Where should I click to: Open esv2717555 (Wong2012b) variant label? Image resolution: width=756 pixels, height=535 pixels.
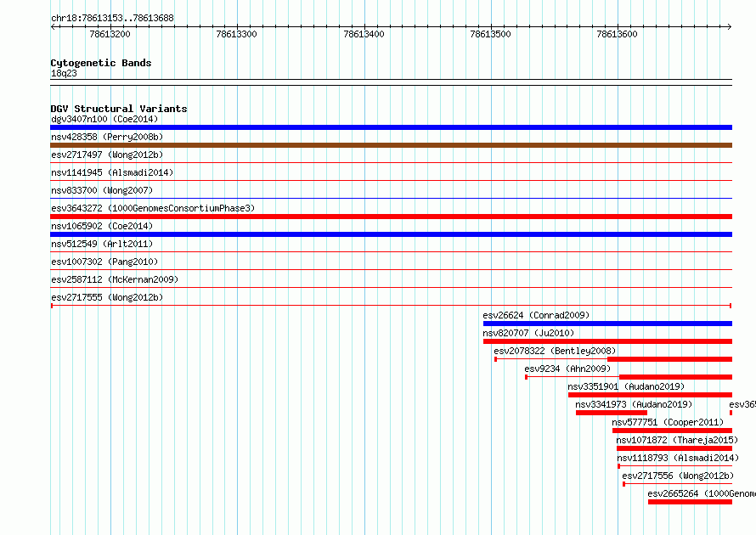[x=107, y=297]
